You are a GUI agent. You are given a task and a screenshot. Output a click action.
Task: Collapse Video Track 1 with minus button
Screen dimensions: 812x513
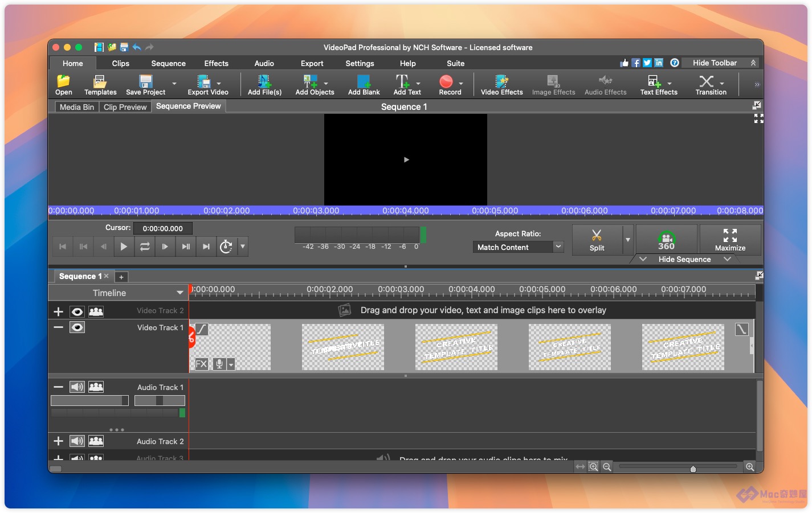click(x=58, y=327)
